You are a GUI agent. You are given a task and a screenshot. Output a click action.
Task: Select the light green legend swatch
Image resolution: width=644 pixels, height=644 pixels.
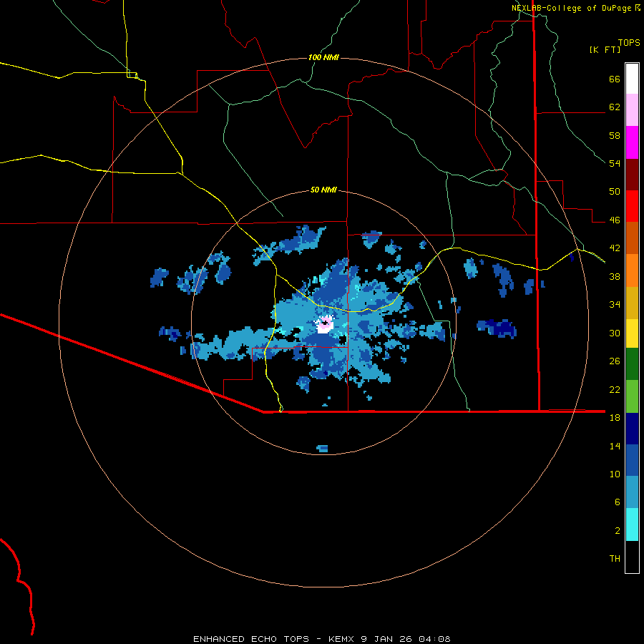click(632, 396)
